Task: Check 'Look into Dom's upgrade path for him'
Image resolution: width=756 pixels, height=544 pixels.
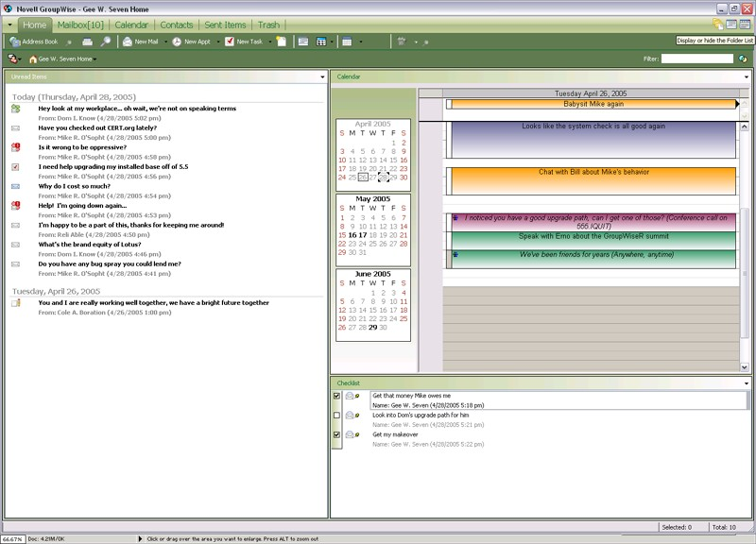Action: pyautogui.click(x=337, y=416)
